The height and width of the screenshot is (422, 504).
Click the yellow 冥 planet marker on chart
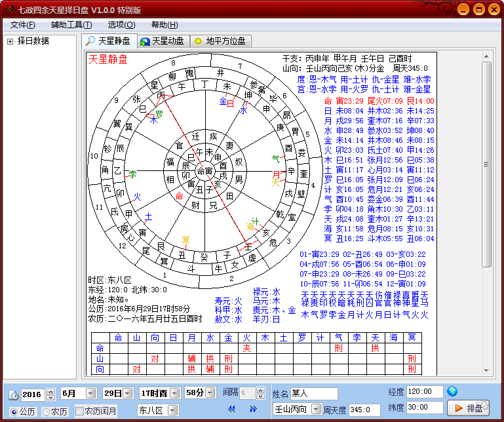pos(185,240)
